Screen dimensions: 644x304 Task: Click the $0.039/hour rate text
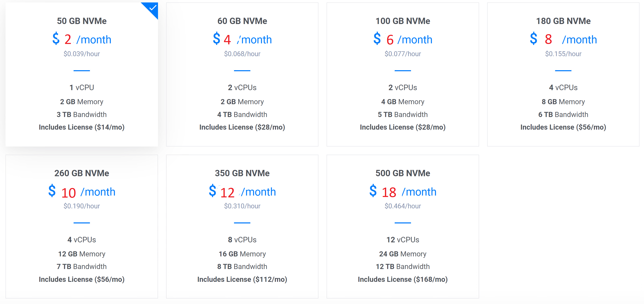coord(82,54)
